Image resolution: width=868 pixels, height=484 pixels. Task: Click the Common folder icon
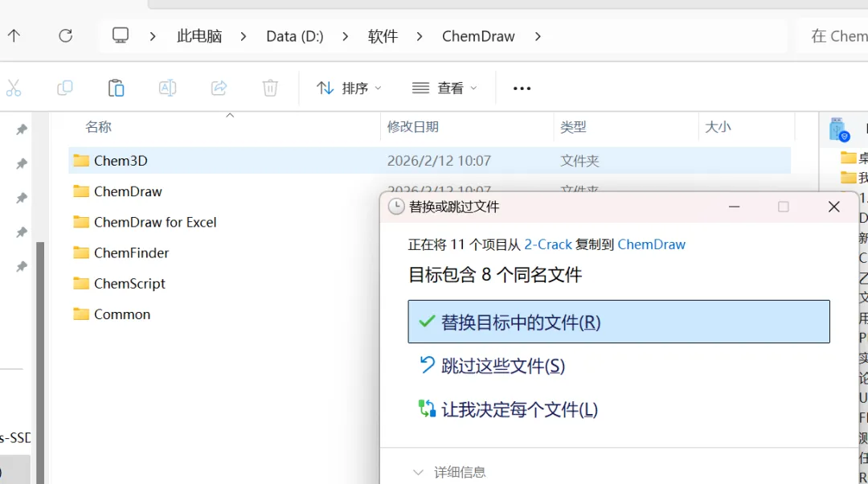coord(81,314)
